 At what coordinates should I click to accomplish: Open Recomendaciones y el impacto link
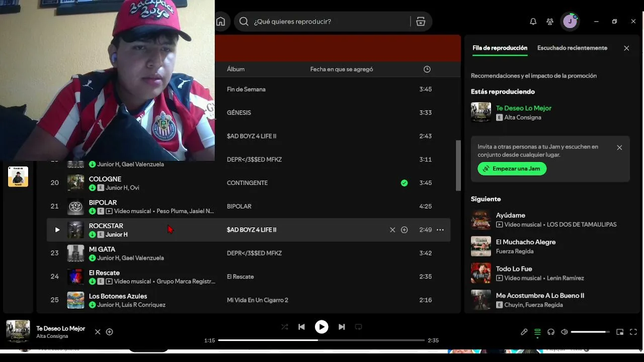coord(534,76)
